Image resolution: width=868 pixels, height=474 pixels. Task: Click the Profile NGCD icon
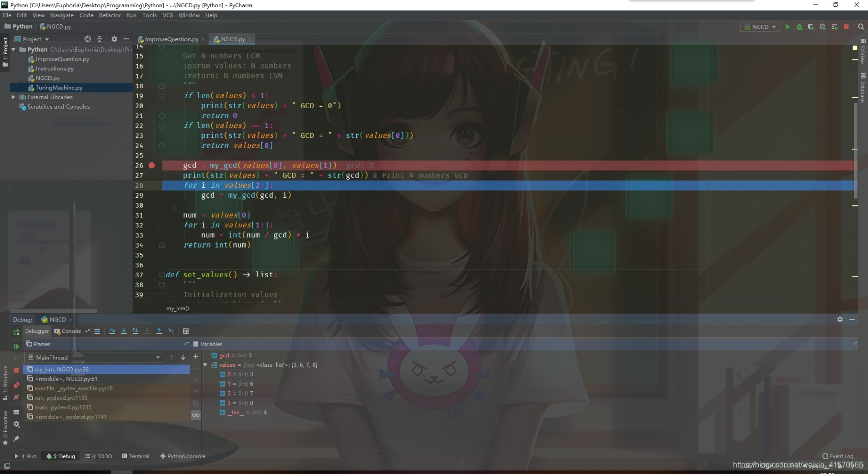click(x=823, y=27)
